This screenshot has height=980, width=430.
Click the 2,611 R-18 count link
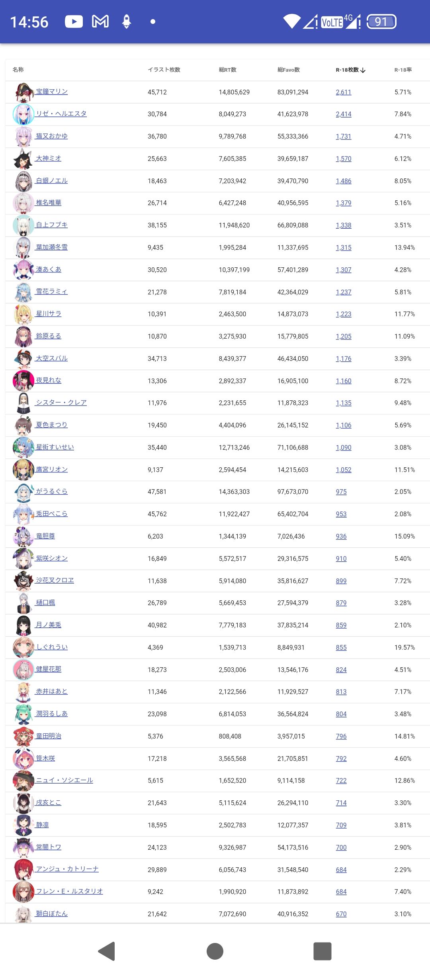point(343,92)
